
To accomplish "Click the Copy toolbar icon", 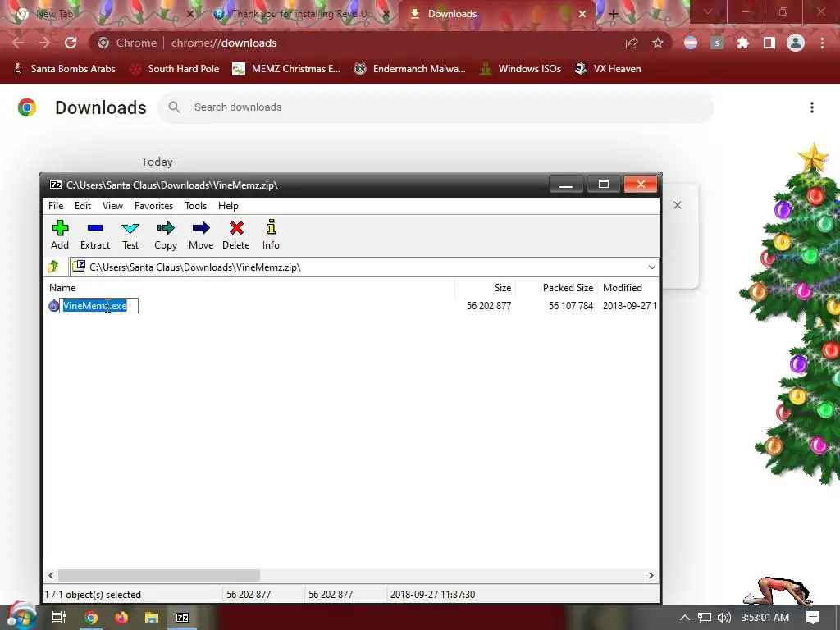I will 166,235.
